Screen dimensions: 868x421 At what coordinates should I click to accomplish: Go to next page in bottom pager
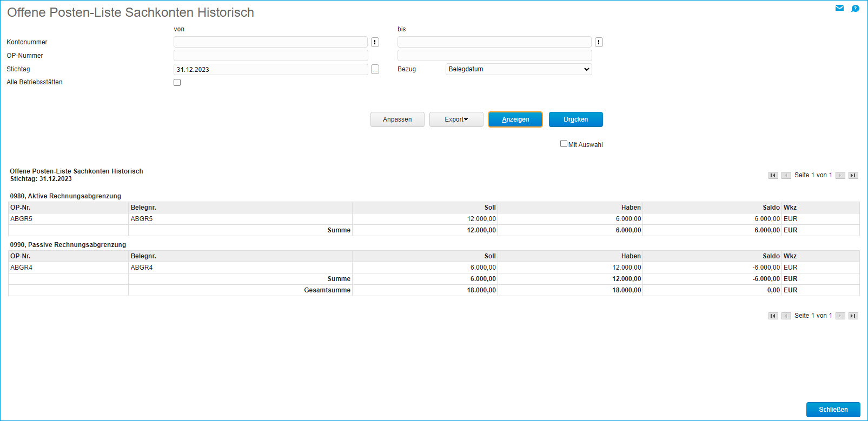pyautogui.click(x=840, y=316)
